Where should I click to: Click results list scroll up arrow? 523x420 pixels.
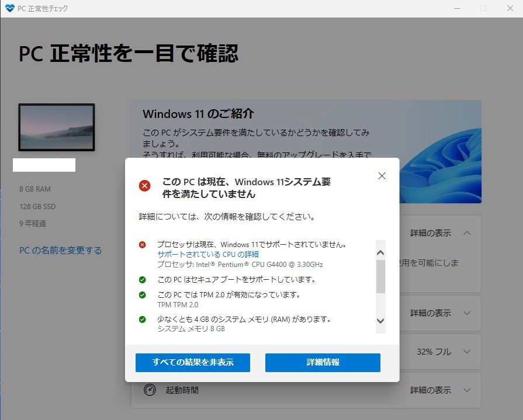pyautogui.click(x=380, y=253)
